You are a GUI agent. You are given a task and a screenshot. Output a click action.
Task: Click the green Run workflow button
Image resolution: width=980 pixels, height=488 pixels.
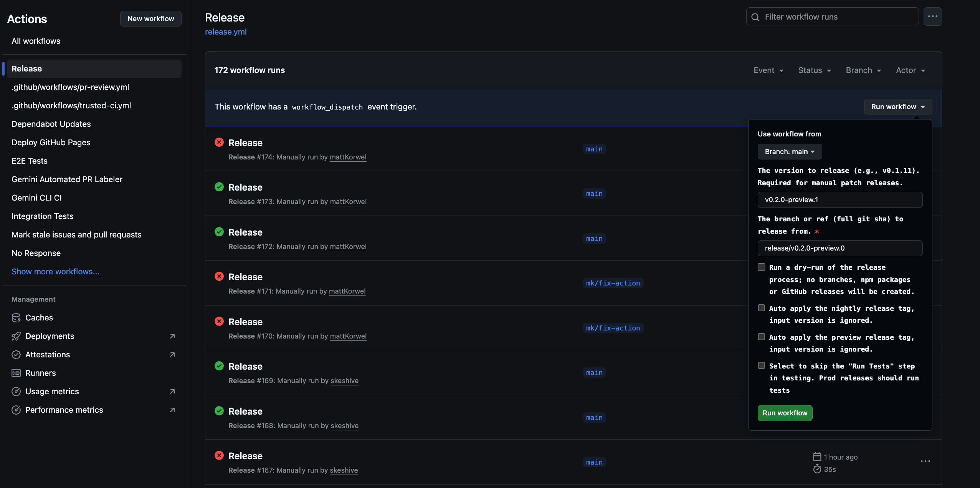click(785, 413)
